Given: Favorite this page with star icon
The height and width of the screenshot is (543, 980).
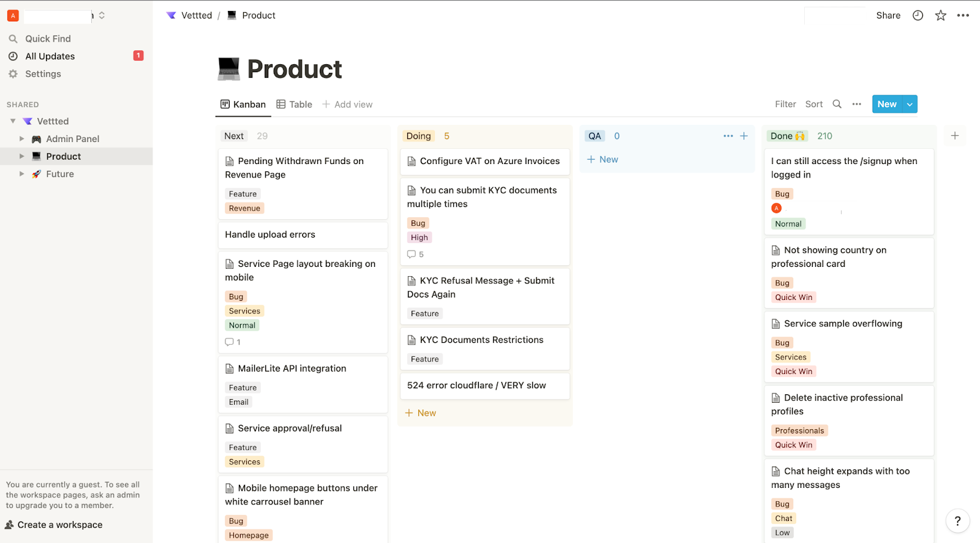Looking at the screenshot, I should [941, 15].
